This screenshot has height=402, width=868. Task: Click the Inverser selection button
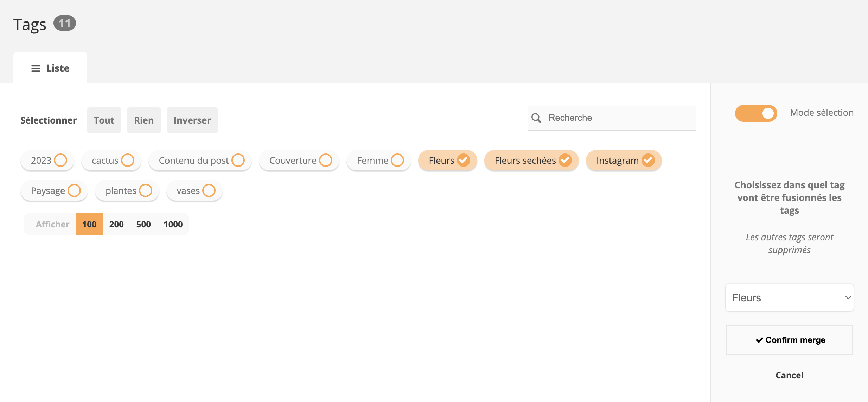(192, 120)
